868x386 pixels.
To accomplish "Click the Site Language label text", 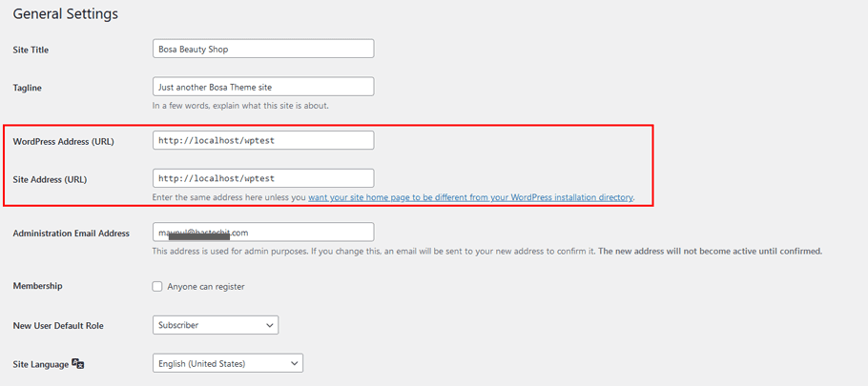I will point(40,364).
